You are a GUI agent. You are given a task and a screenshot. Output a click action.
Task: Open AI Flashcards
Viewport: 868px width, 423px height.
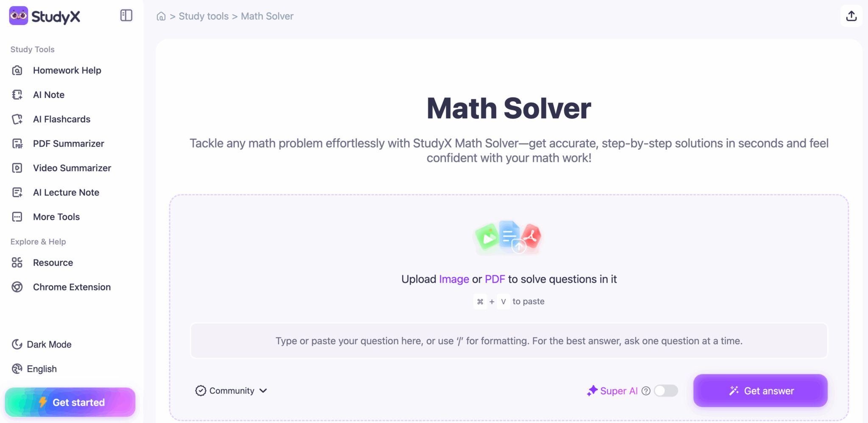coord(61,119)
